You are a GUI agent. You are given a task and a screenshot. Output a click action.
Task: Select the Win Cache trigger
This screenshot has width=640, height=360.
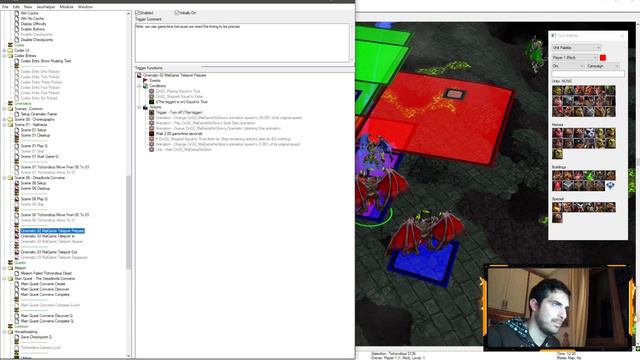29,13
